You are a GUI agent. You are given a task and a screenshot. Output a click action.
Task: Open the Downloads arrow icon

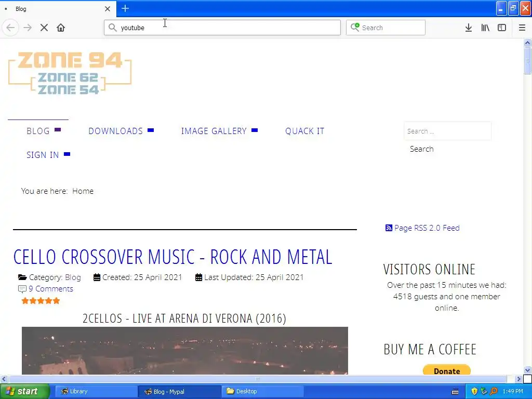469,28
